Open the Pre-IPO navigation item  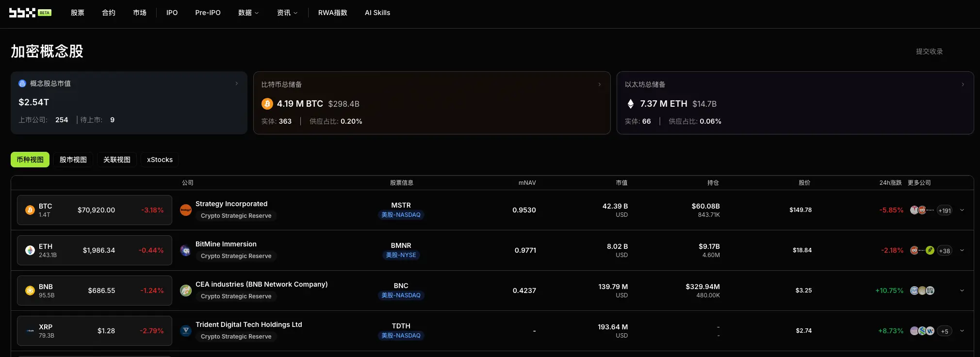pyautogui.click(x=208, y=13)
